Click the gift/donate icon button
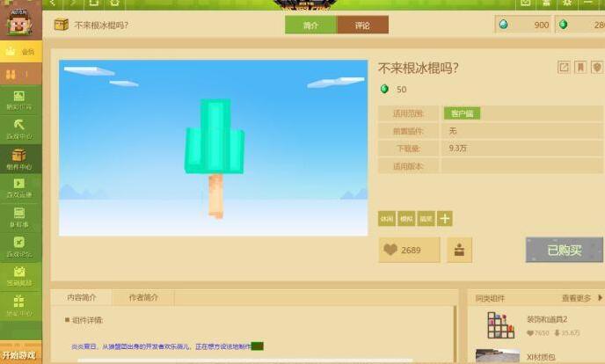605x364 pixels. coord(459,250)
